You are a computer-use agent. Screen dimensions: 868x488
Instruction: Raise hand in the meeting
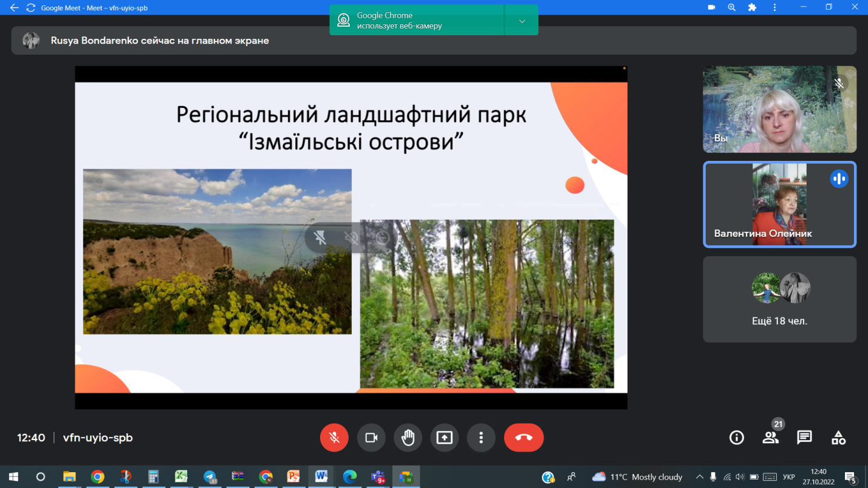pyautogui.click(x=408, y=438)
